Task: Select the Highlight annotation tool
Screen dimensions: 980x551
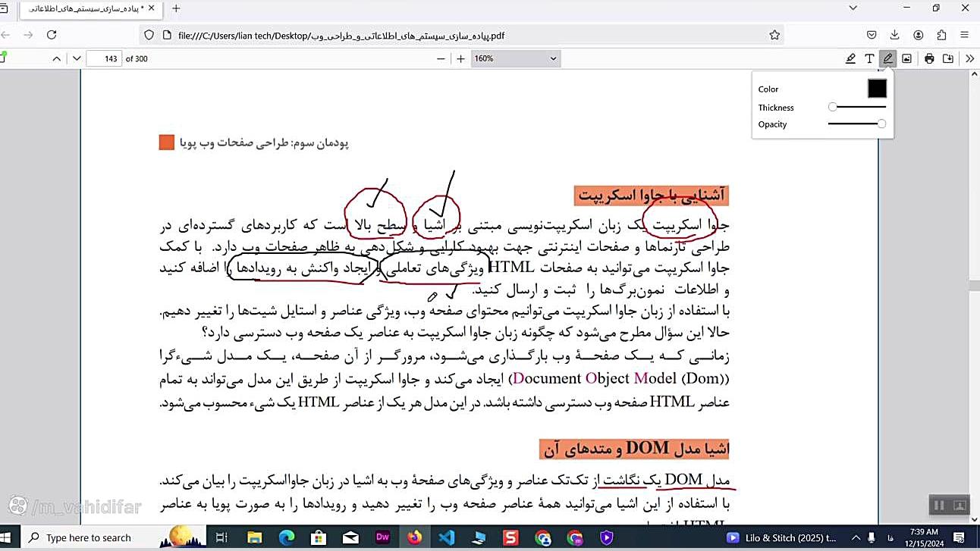Action: (851, 58)
